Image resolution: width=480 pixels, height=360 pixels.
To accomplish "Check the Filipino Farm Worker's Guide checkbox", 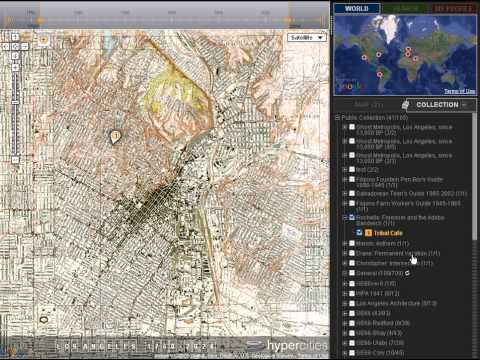I will 352,203.
